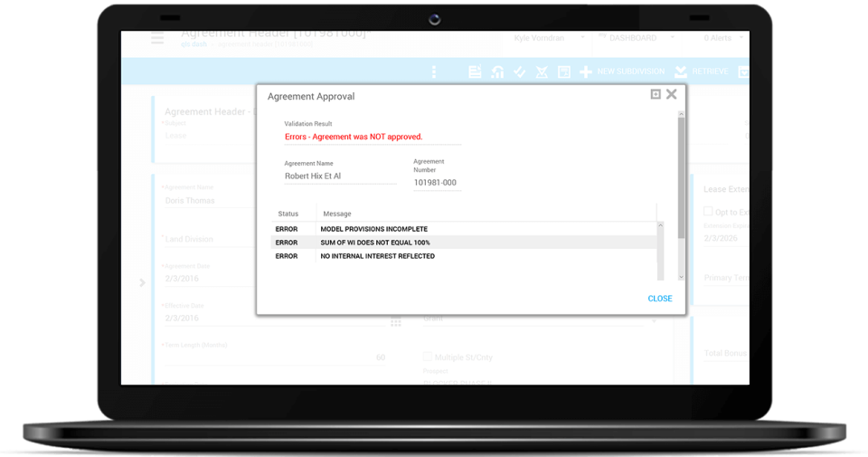Click the PDF document toolbar icon
The height and width of the screenshot is (457, 868).
[564, 71]
